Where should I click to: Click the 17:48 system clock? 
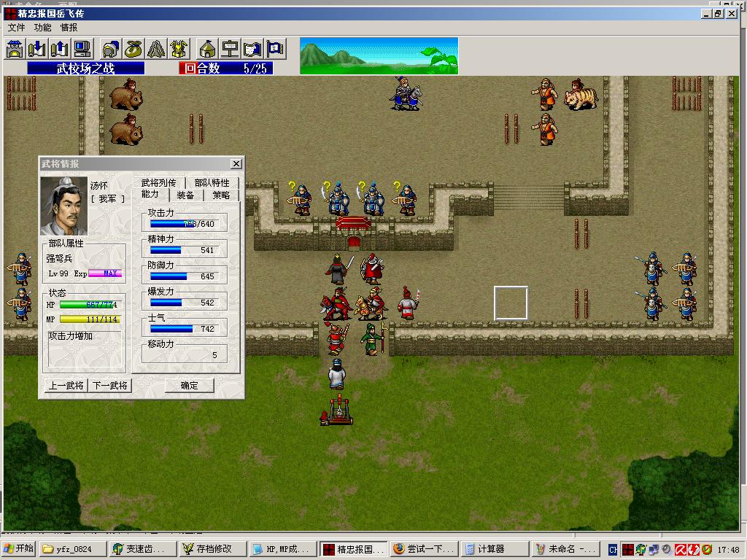729,550
